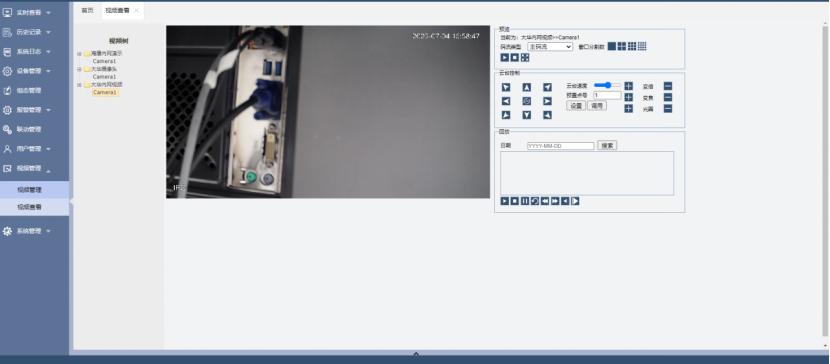This screenshot has width=830, height=364.
Task: Click the bottom center expand chevron
Action: click(416, 354)
